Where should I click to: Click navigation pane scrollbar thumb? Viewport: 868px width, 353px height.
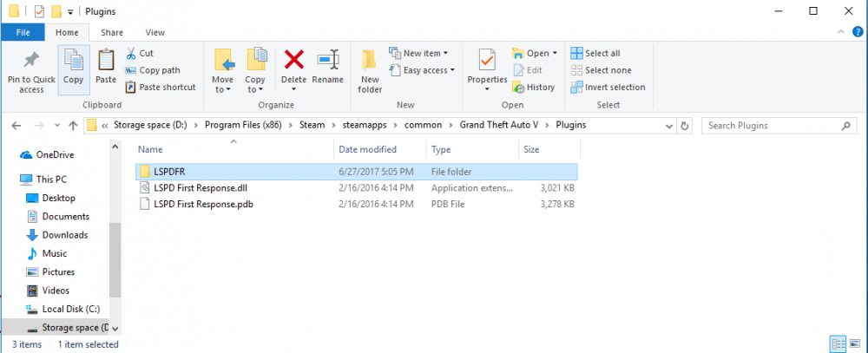115,259
